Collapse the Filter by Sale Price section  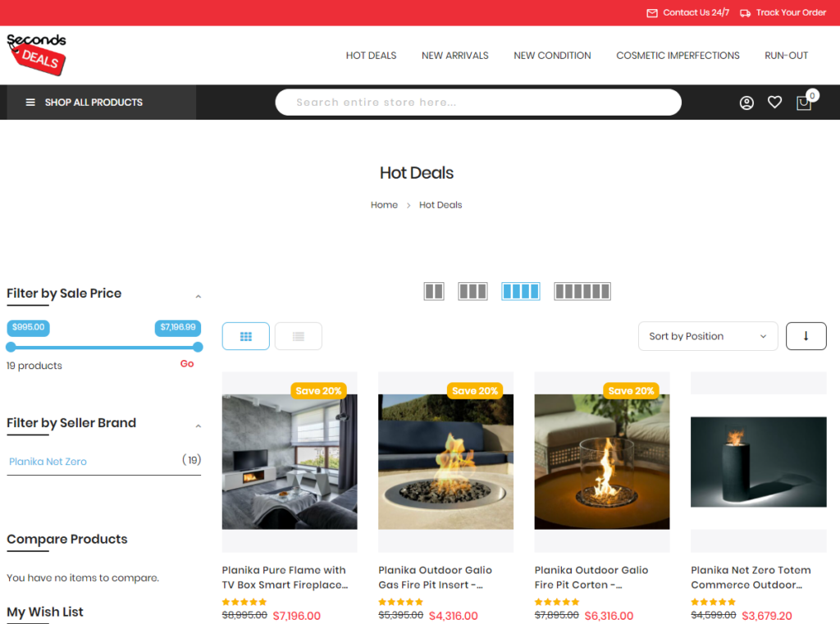tap(198, 296)
